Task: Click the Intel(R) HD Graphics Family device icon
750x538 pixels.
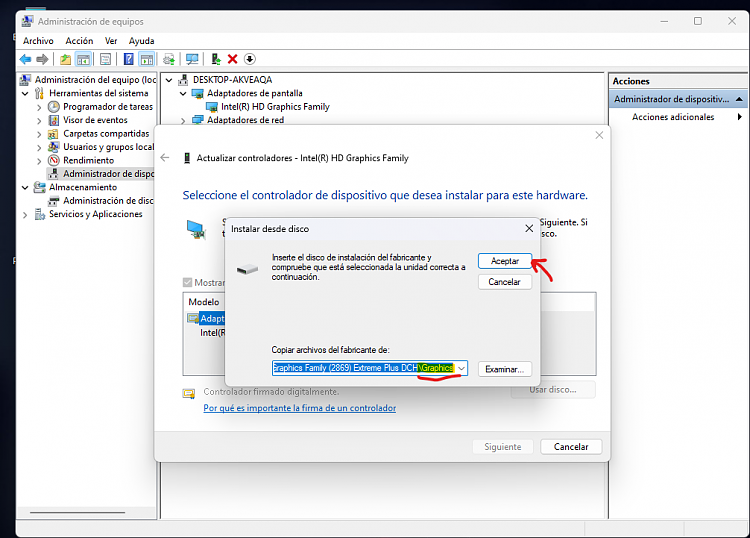Action: coord(211,107)
